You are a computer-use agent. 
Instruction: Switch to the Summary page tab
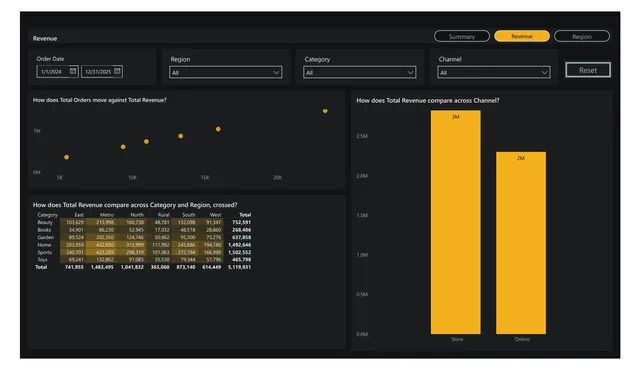pyautogui.click(x=462, y=36)
